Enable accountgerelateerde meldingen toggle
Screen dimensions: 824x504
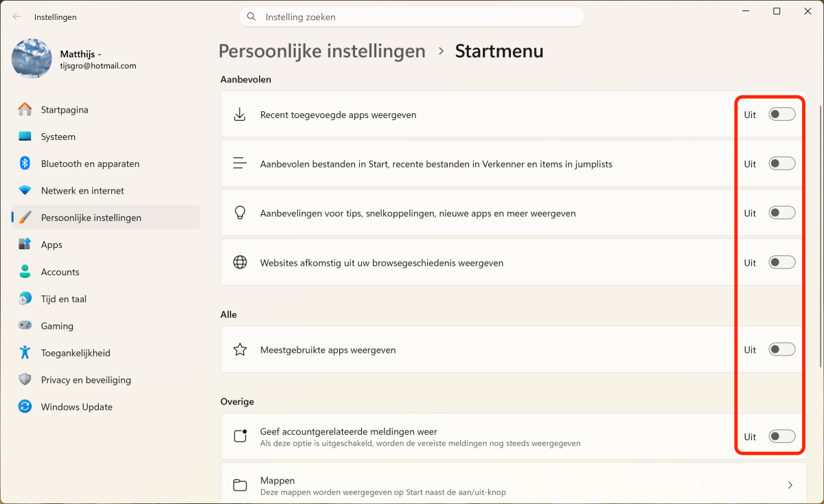click(x=781, y=436)
